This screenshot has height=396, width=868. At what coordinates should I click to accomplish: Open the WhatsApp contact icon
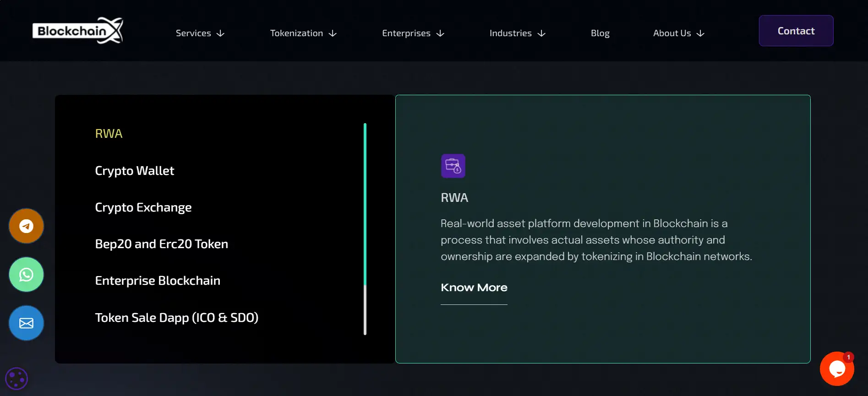coord(27,275)
